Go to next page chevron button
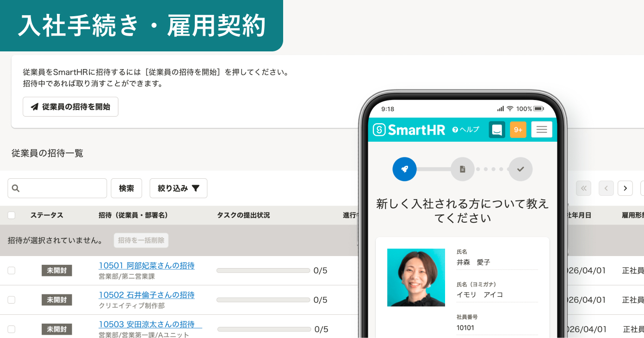 pos(625,188)
